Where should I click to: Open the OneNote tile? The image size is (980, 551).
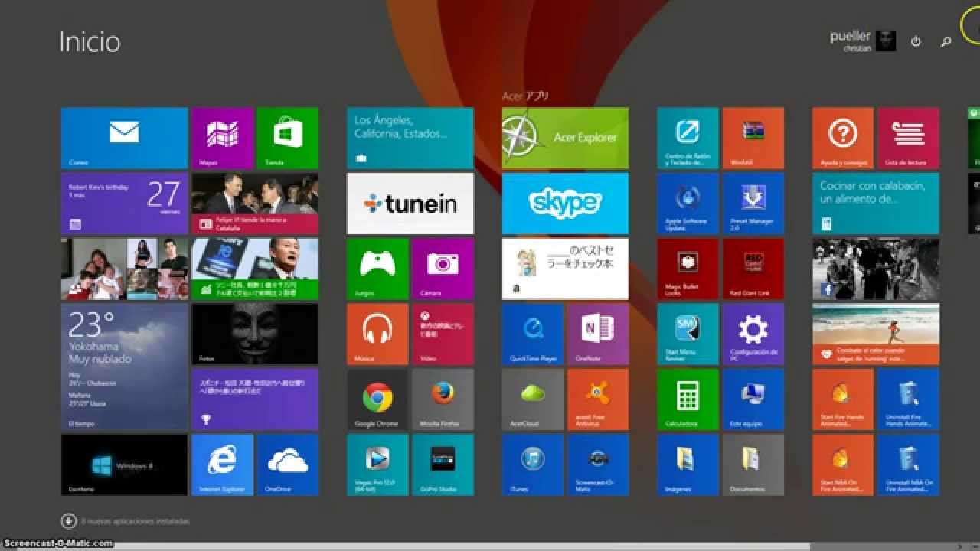pyautogui.click(x=598, y=334)
